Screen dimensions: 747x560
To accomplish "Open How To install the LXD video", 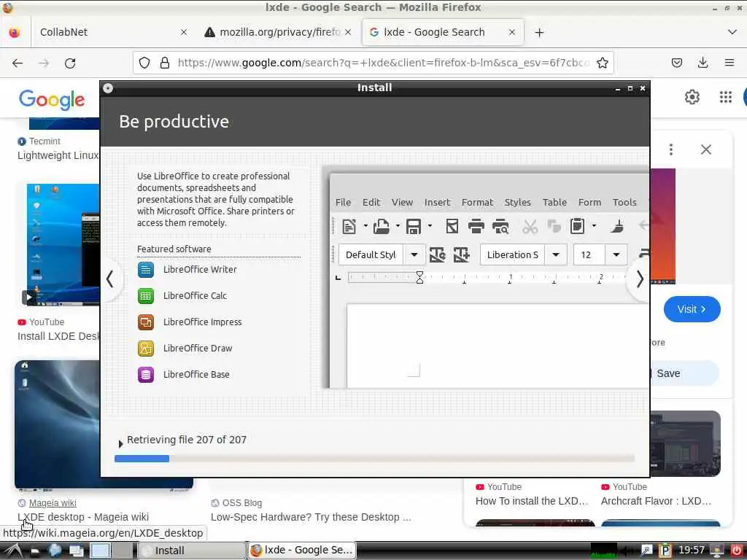I will [532, 501].
